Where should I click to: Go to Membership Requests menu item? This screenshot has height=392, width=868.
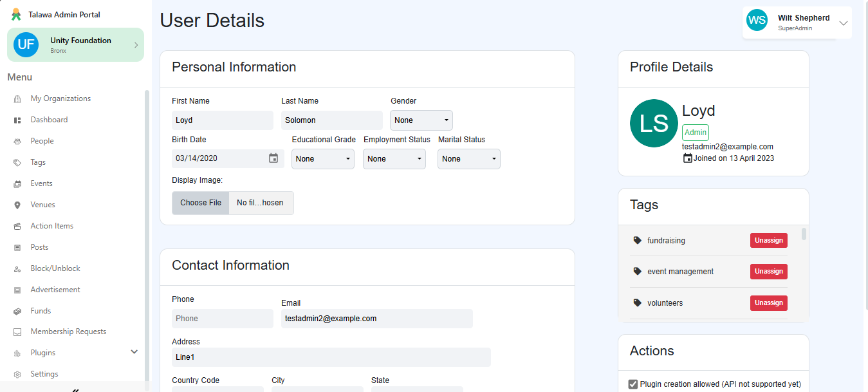click(68, 331)
